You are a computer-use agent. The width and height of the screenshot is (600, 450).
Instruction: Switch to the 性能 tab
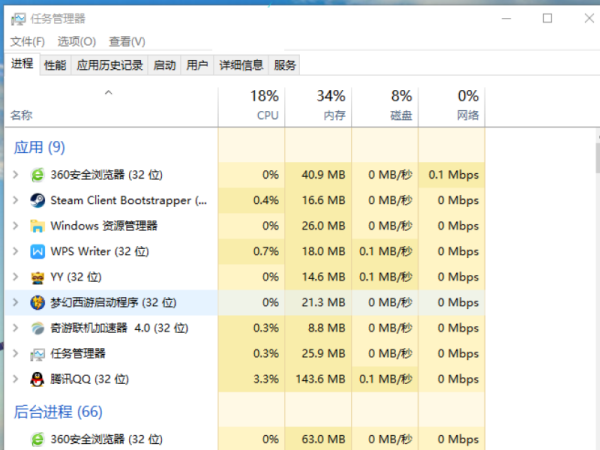55,65
